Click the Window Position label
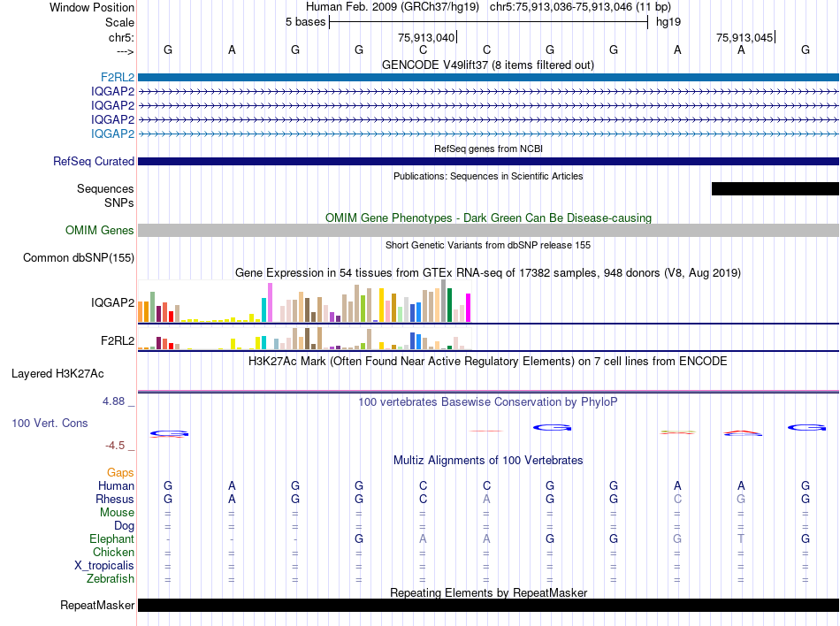The image size is (840, 626). click(92, 7)
